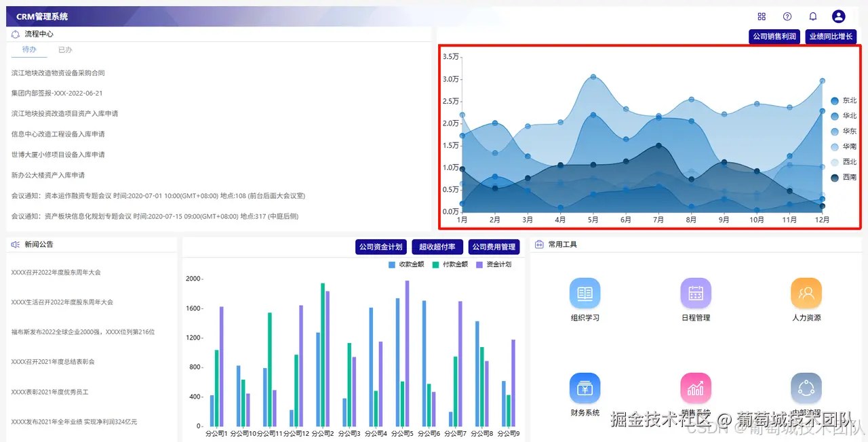The height and width of the screenshot is (442, 868).
Task: Open the 日程管理 calendar icon
Action: (x=696, y=294)
